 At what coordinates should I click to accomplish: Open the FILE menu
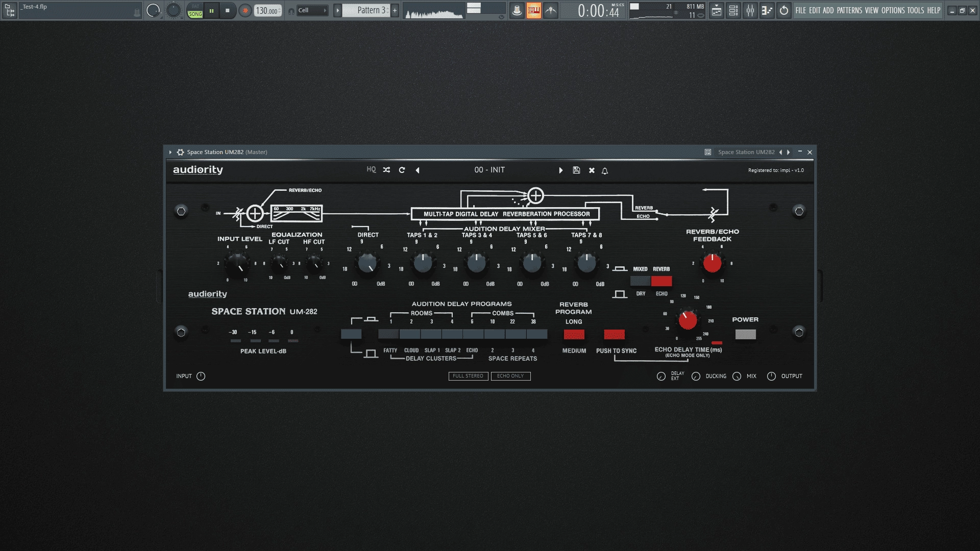coord(801,10)
